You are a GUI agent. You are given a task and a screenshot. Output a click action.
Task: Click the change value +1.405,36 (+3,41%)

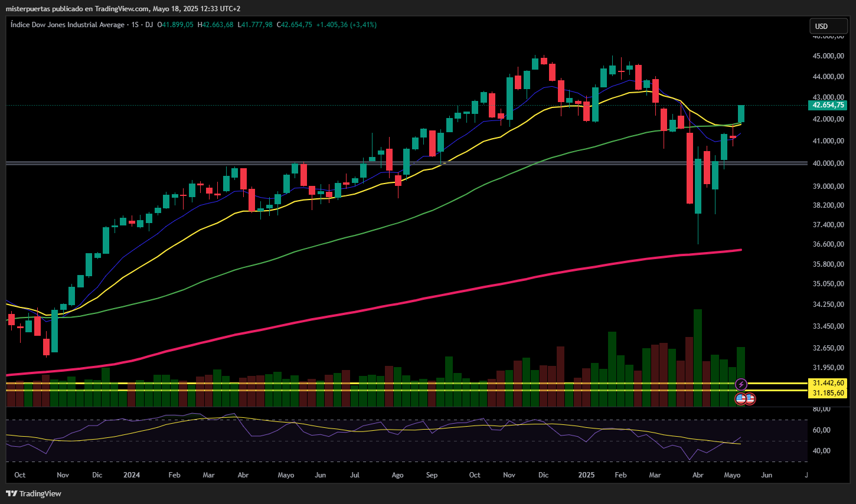[x=347, y=25]
